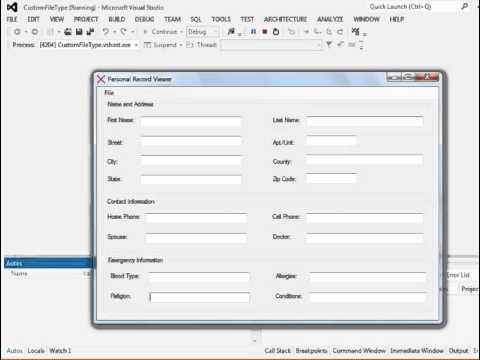Click the Last Name text field
The width and height of the screenshot is (480, 360).
pyautogui.click(x=365, y=121)
